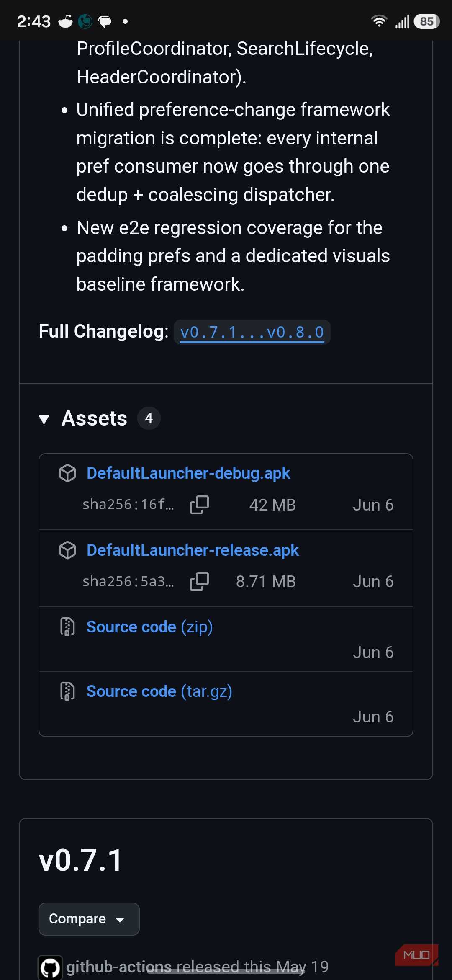Viewport: 452px width, 980px height.
Task: Tap the Wi-Fi status icon
Action: point(379,21)
